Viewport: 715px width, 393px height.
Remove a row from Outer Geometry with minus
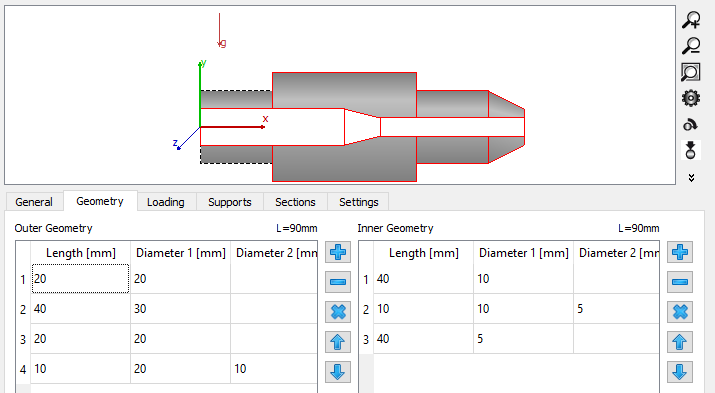coord(338,282)
